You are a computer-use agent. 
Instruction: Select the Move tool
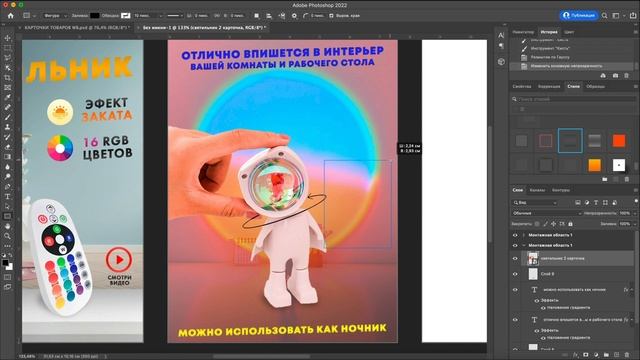pyautogui.click(x=7, y=38)
